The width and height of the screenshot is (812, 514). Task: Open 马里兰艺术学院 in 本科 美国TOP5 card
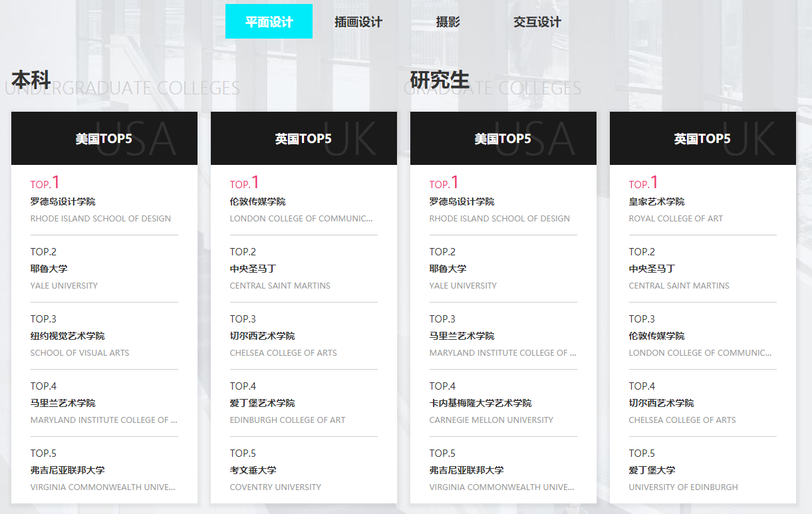[x=63, y=403]
